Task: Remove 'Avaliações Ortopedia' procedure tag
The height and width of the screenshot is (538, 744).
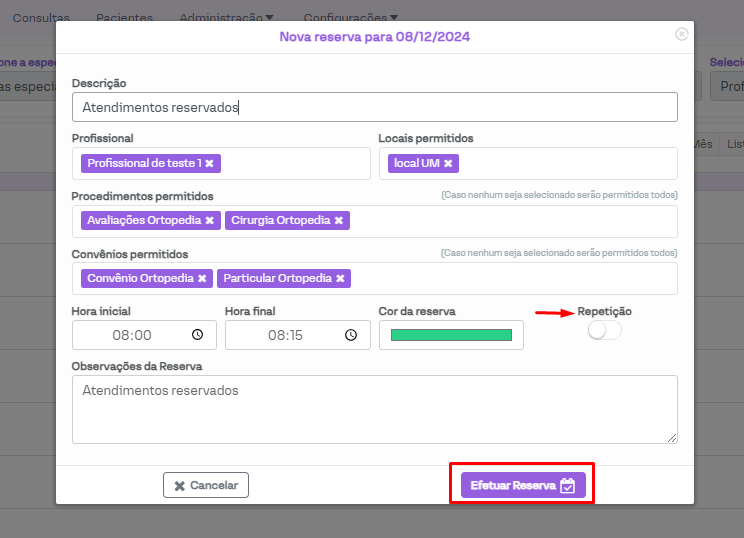Action: [x=209, y=220]
